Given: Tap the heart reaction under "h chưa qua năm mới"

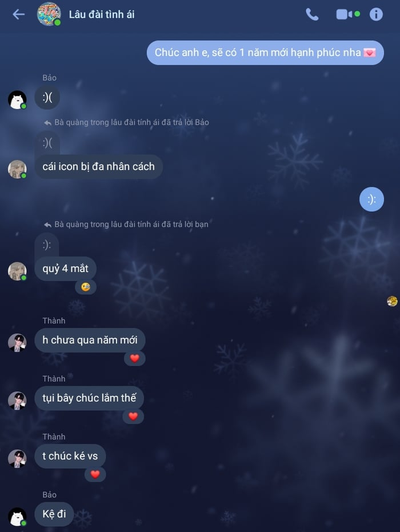Looking at the screenshot, I should pyautogui.click(x=135, y=358).
